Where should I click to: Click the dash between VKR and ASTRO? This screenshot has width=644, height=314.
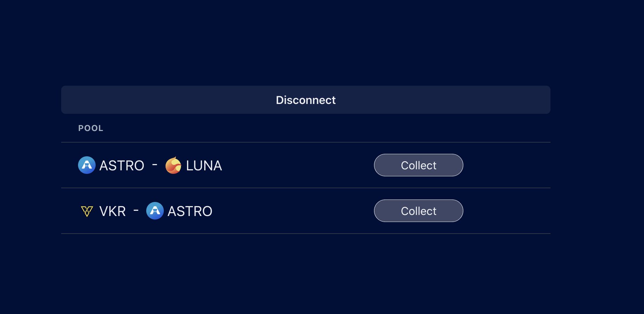click(x=136, y=210)
